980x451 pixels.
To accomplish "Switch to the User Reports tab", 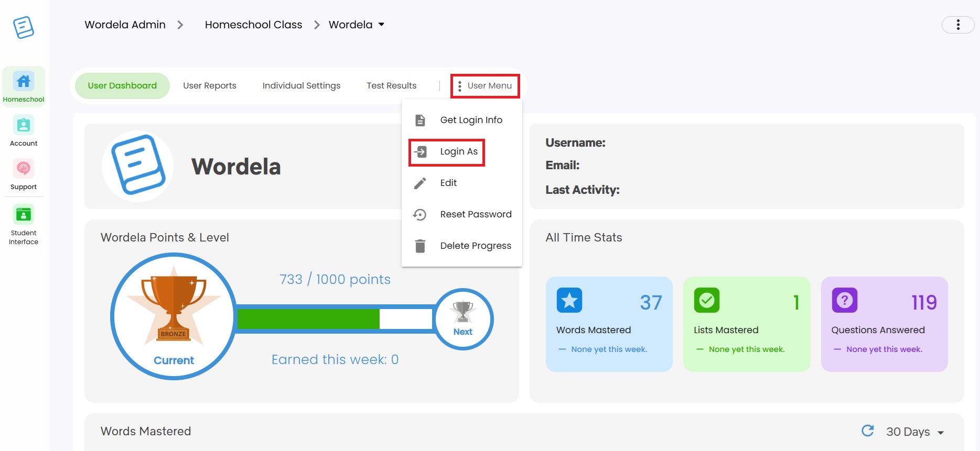I will [210, 86].
